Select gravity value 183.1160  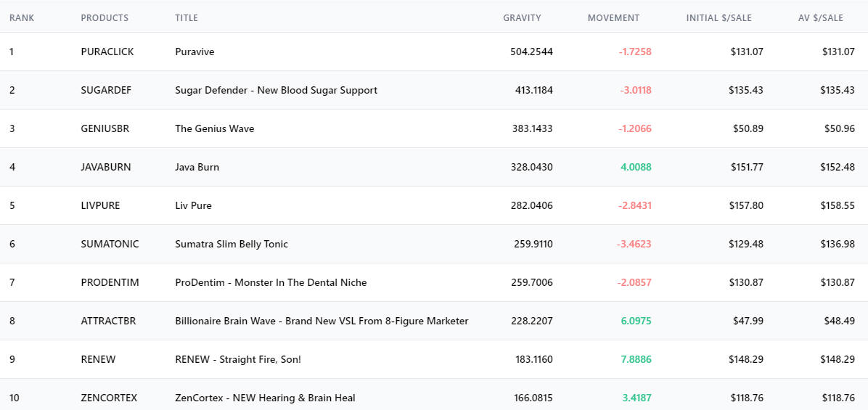[534, 360]
